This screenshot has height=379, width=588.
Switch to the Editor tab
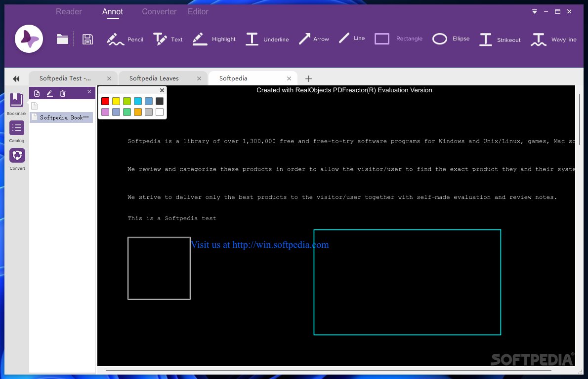198,12
